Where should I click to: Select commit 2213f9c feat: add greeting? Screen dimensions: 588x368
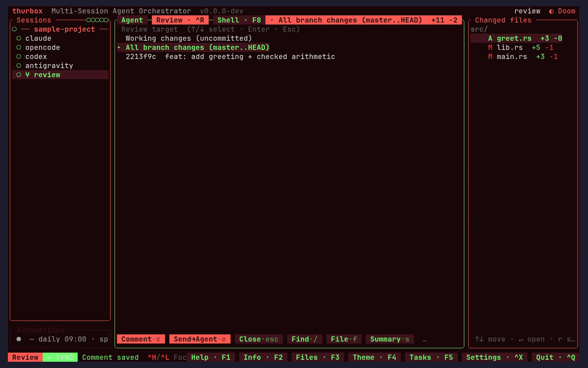(230, 56)
